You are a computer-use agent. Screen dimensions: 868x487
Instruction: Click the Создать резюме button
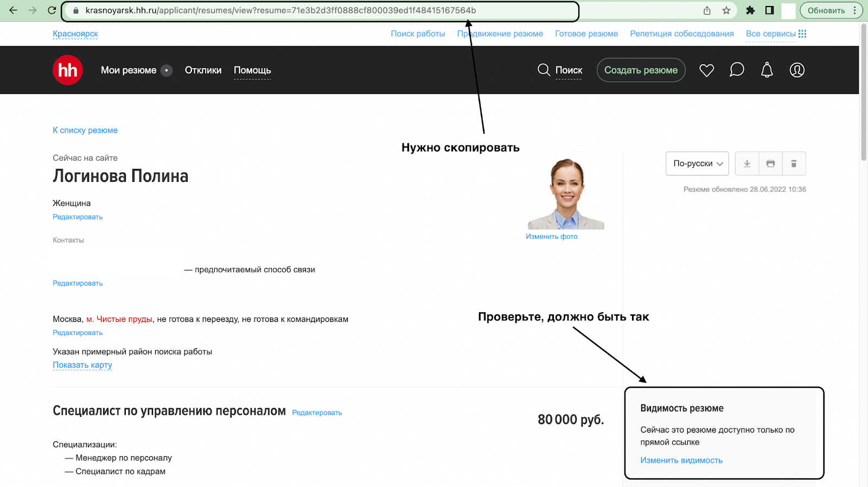click(x=641, y=70)
